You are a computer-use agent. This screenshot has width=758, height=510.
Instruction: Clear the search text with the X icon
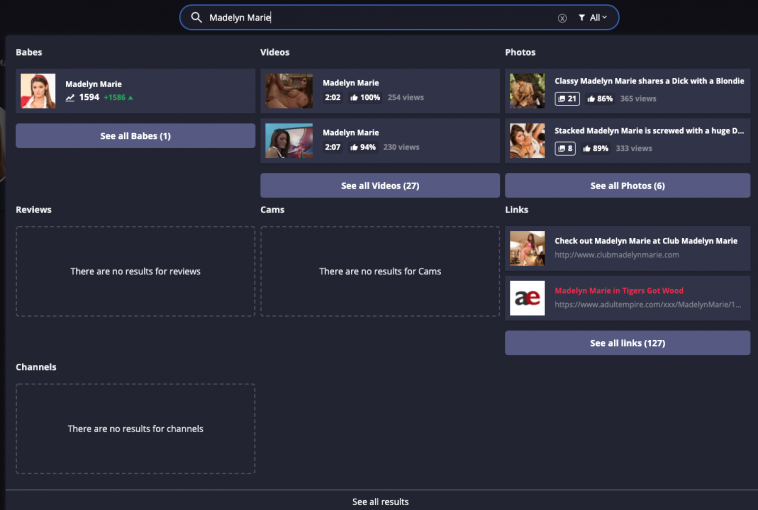point(562,18)
